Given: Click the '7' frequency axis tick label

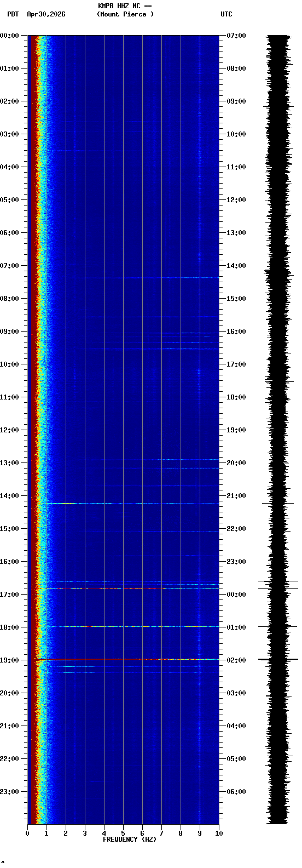Looking at the screenshot, I should [x=161, y=833].
